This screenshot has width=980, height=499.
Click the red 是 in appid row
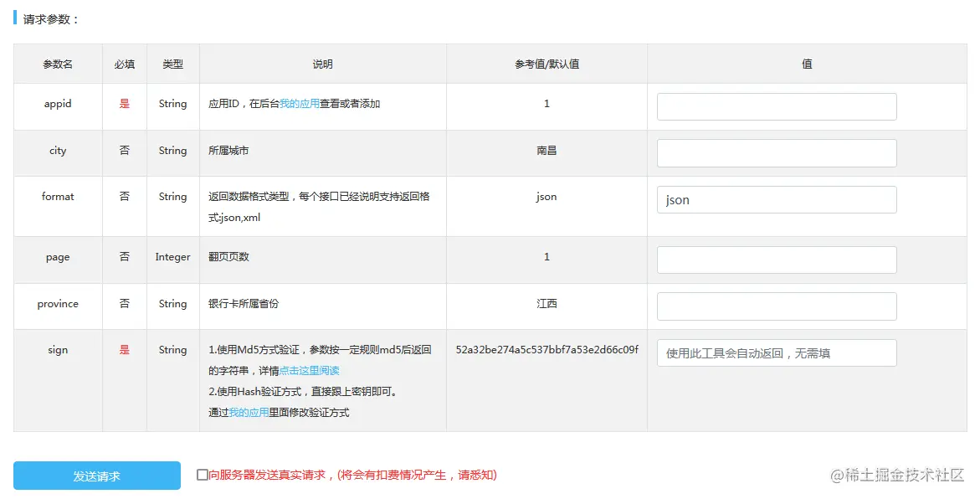click(125, 104)
